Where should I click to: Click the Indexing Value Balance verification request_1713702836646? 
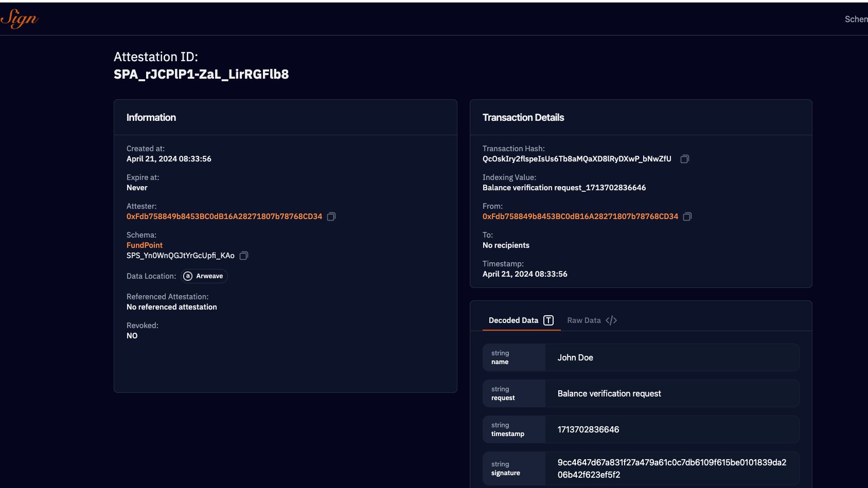564,188
